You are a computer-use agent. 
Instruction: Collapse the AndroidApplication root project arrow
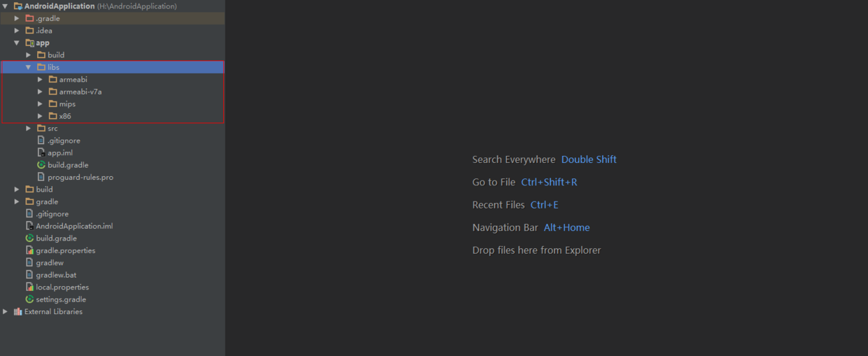[x=6, y=6]
